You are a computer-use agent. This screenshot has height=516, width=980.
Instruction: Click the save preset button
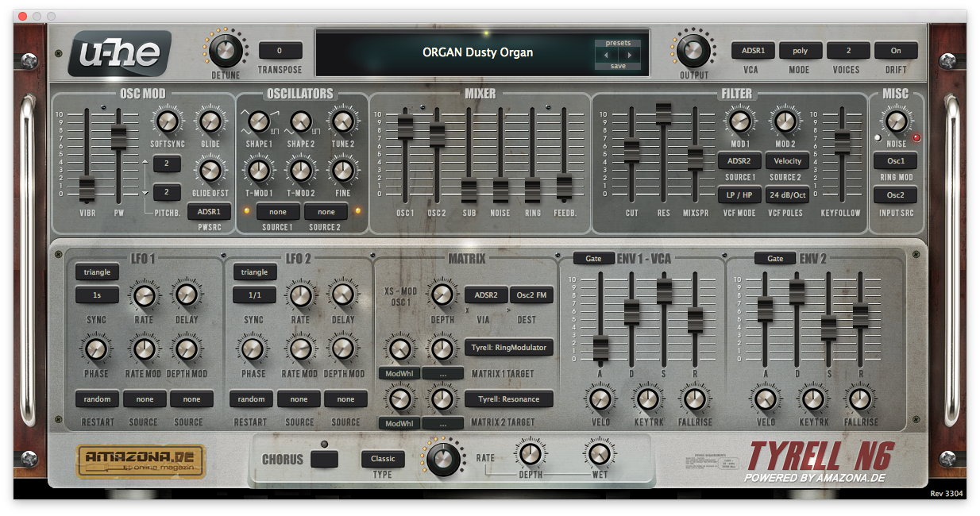(x=618, y=66)
